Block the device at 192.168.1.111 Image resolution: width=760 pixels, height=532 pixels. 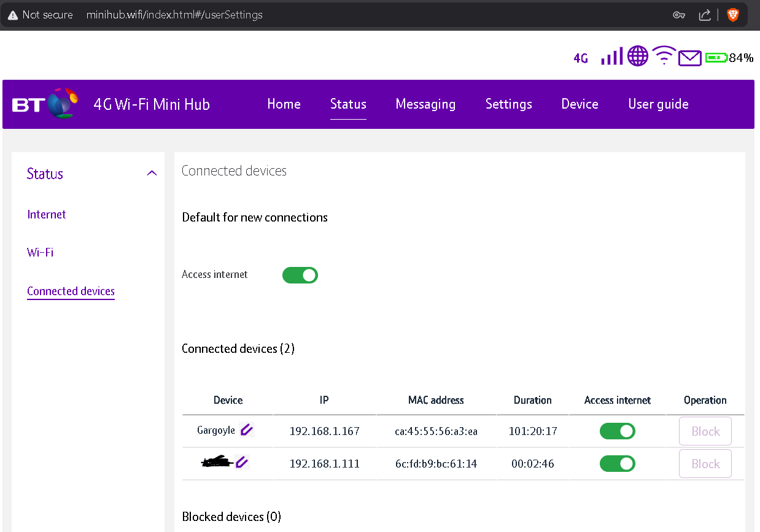coord(705,464)
